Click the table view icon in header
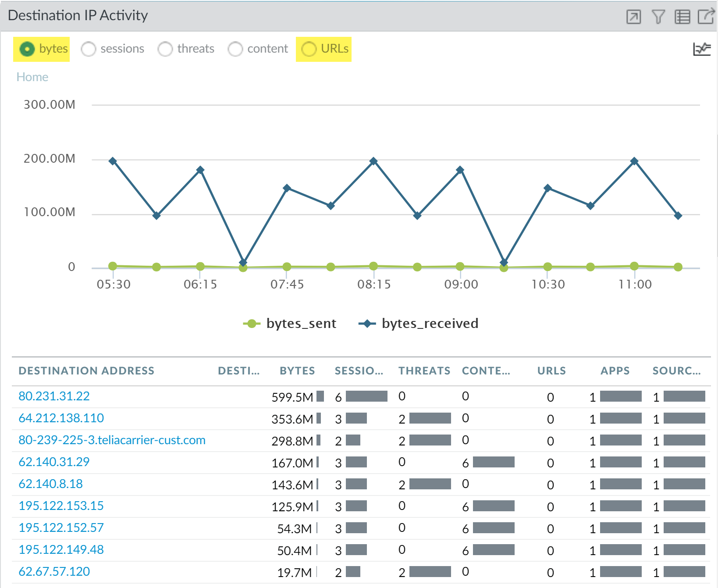Viewport: 718px width, 588px height. point(682,17)
